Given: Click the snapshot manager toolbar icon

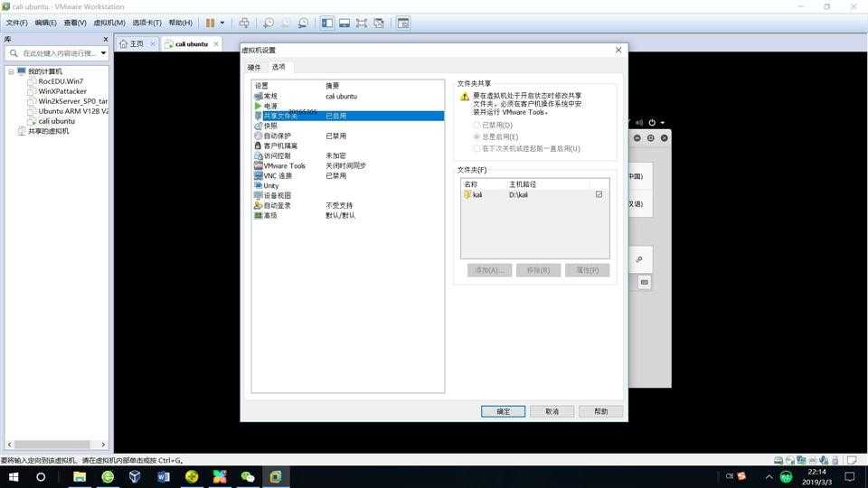Looking at the screenshot, I should 303,23.
